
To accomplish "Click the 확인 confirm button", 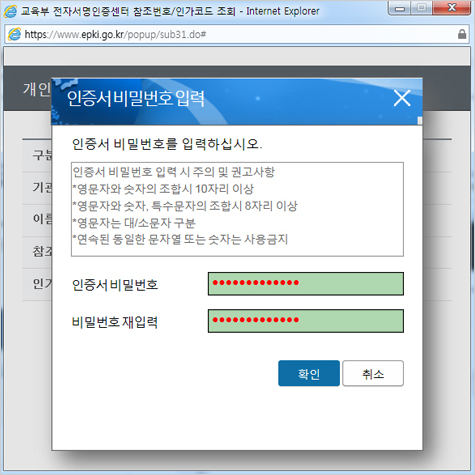I will pos(309,373).
